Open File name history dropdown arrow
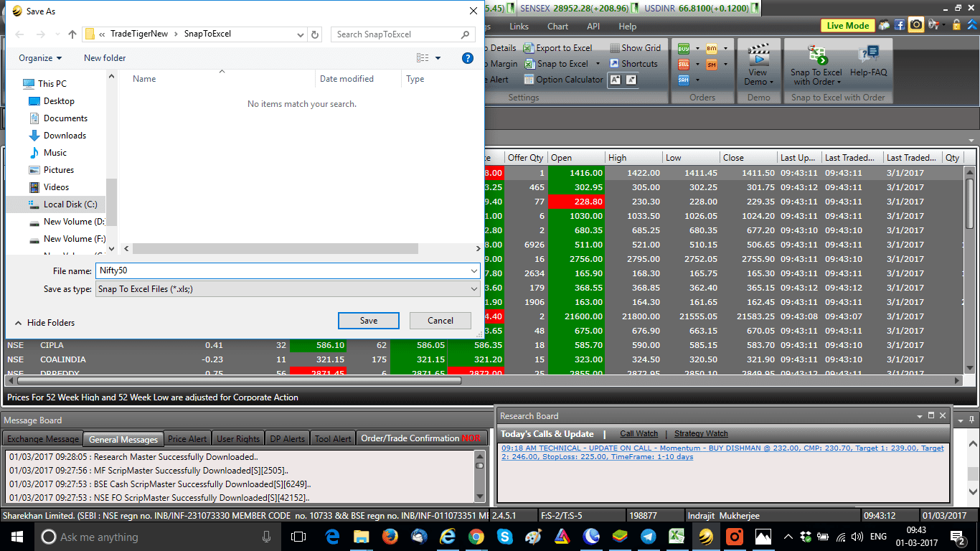Screen dimensions: 980x551 474,271
